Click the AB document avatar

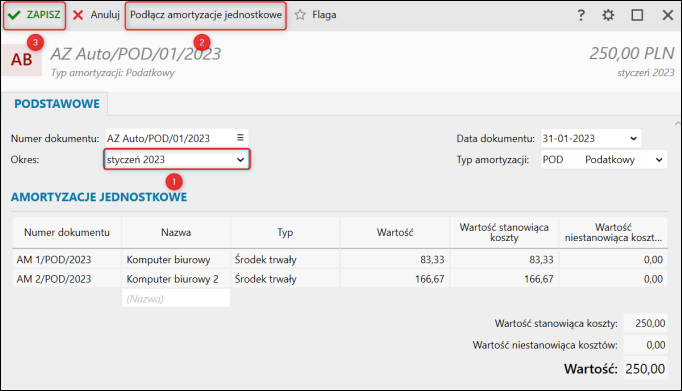[x=22, y=60]
